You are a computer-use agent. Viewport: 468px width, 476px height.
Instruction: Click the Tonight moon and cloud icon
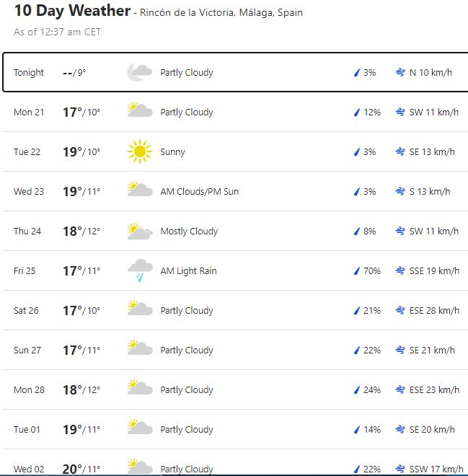tap(139, 72)
